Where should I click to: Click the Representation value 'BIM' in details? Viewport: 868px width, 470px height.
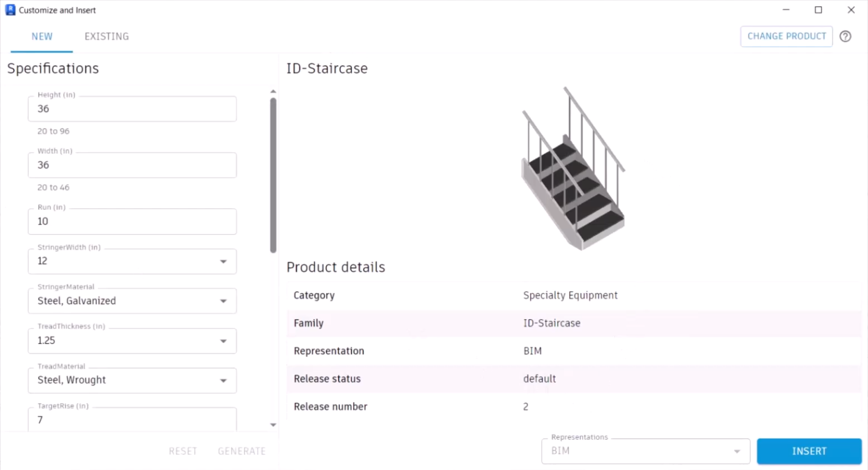point(532,351)
